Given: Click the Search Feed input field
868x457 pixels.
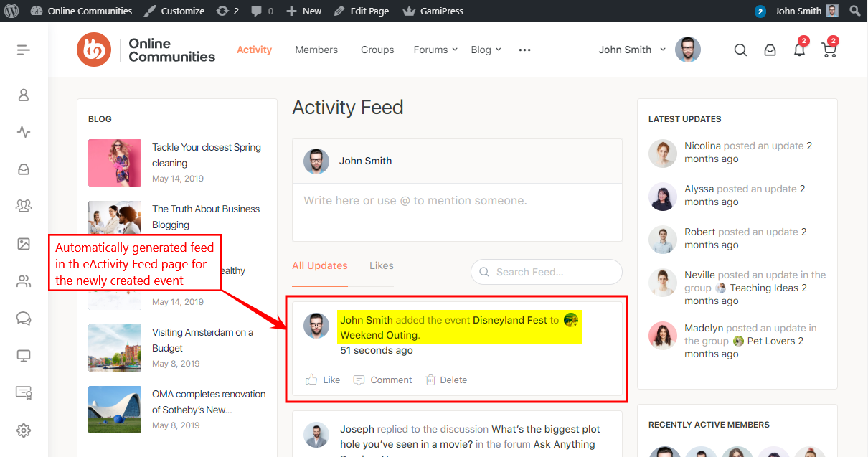Looking at the screenshot, I should click(554, 272).
